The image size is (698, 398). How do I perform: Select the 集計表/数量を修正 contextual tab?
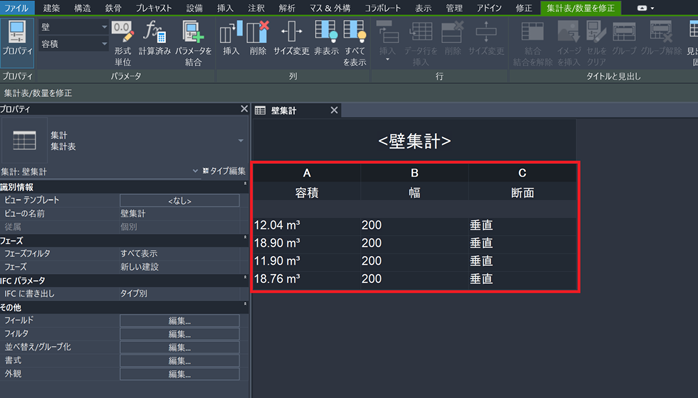[x=580, y=8]
